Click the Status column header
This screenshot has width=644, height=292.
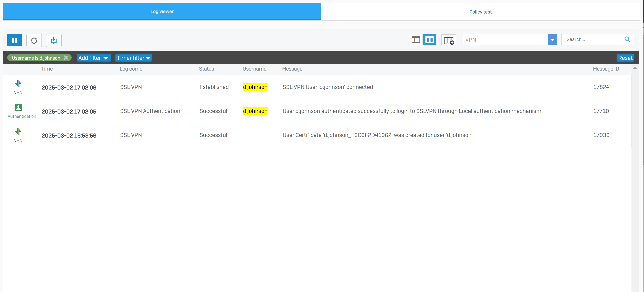206,69
